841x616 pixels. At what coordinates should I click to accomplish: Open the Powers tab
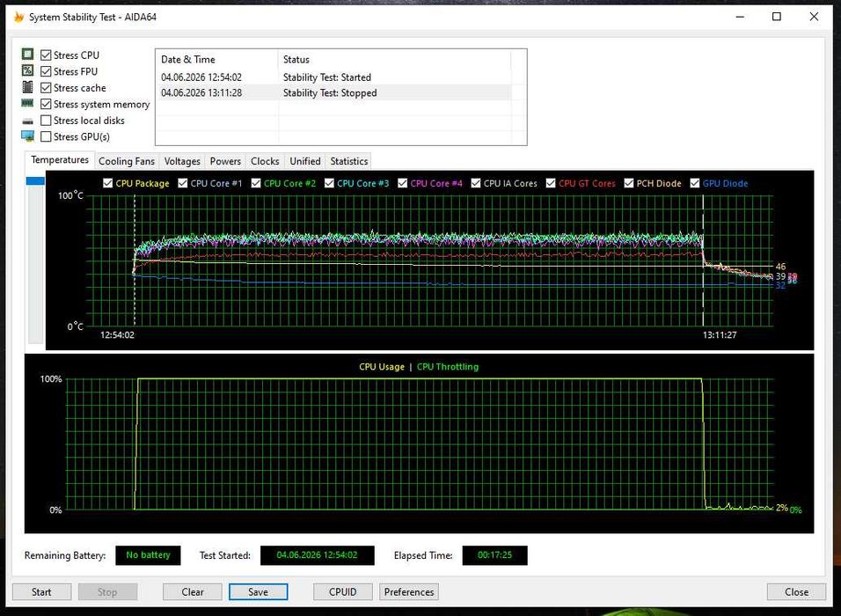pos(225,161)
